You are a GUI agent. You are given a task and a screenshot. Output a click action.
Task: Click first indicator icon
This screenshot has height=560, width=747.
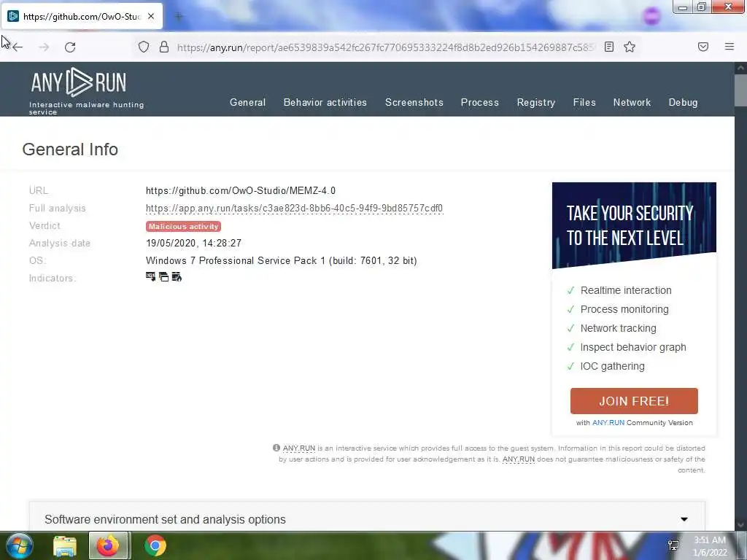150,276
